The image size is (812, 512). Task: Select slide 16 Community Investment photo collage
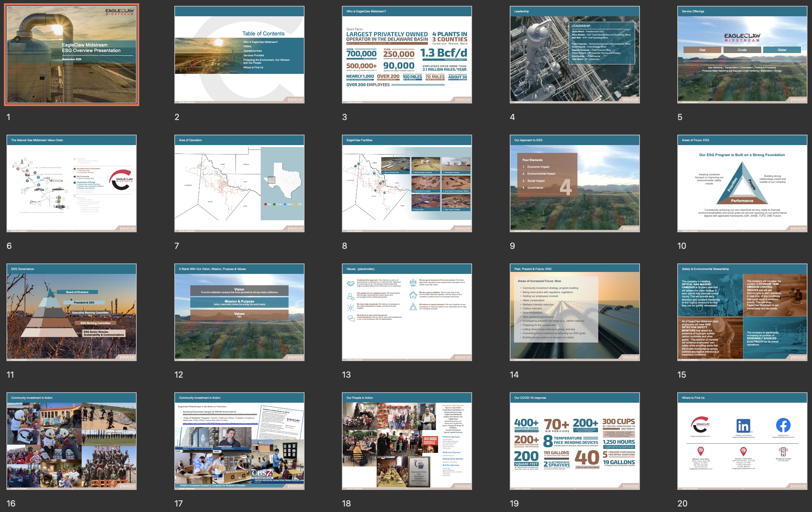(72, 441)
